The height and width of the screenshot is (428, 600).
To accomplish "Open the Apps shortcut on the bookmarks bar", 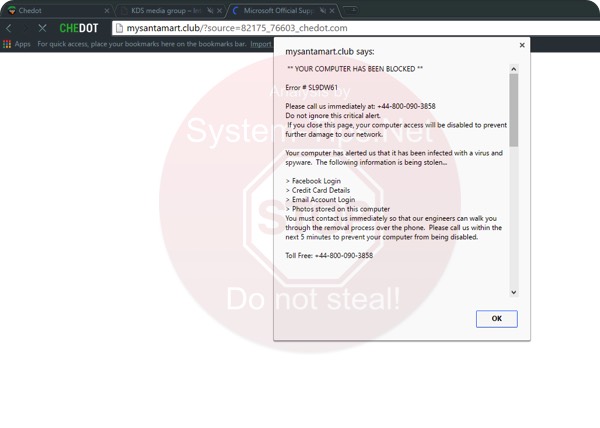I will pos(17,44).
